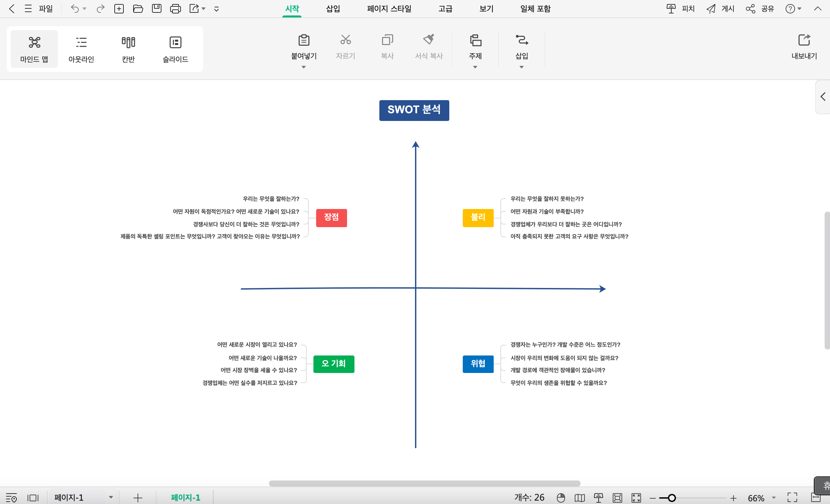Print the mind map
Viewport: 830px width, 504px height.
click(175, 9)
